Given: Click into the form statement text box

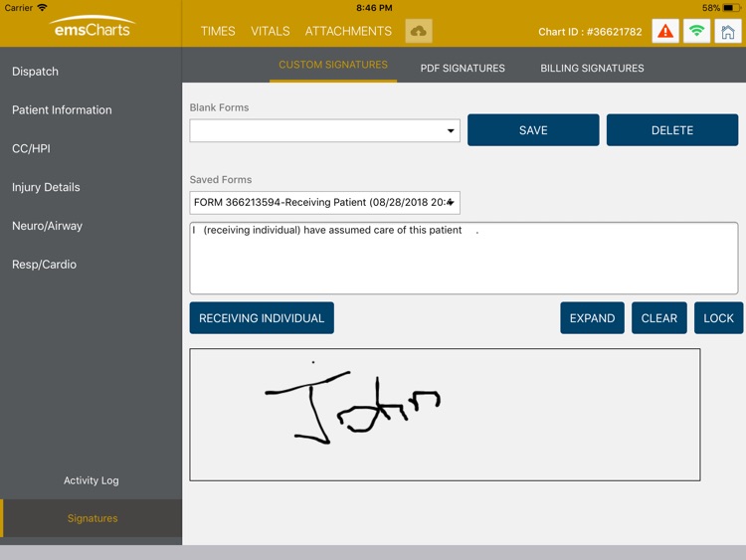Looking at the screenshot, I should pos(464,258).
